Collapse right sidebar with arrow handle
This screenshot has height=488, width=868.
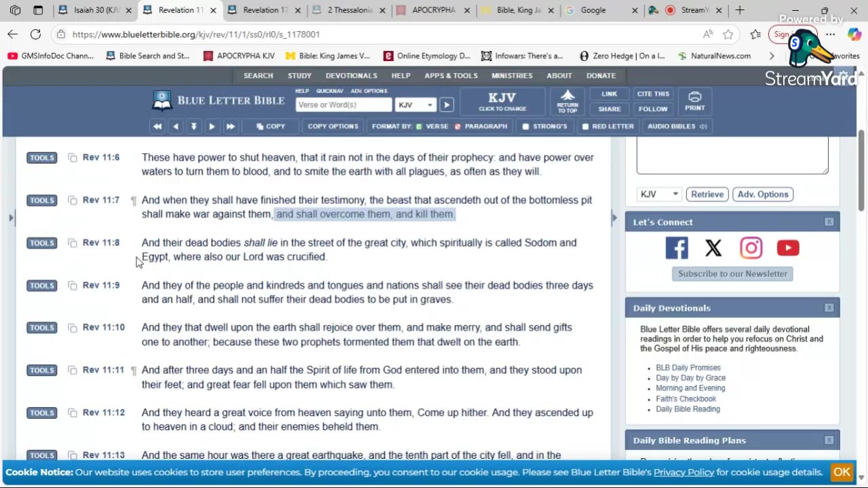(x=614, y=218)
